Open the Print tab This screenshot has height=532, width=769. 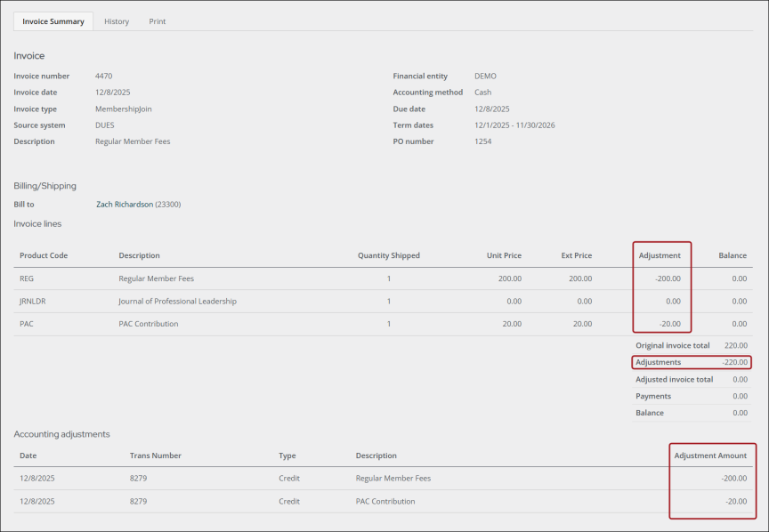(158, 21)
